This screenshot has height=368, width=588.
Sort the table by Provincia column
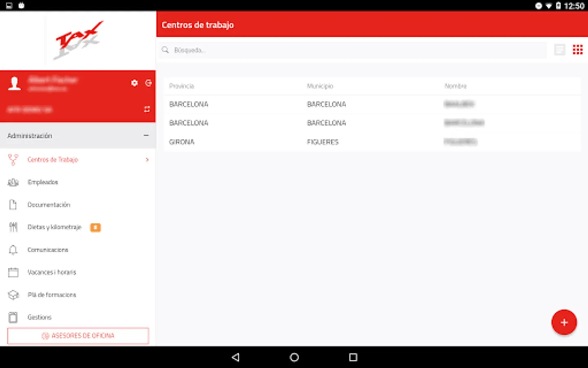(181, 86)
